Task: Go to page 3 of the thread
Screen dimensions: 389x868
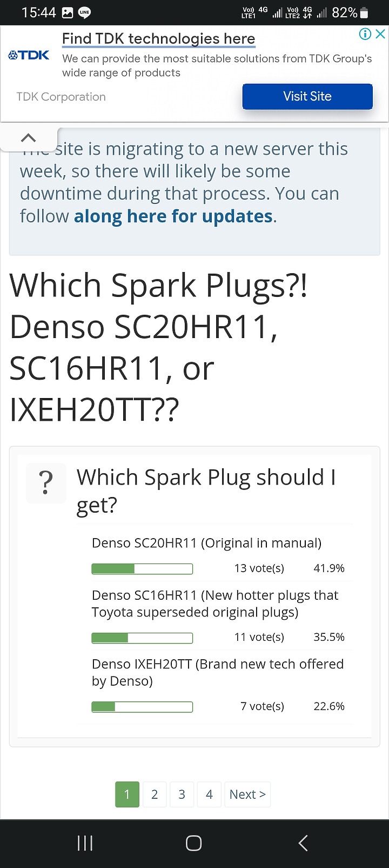Action: tap(182, 794)
